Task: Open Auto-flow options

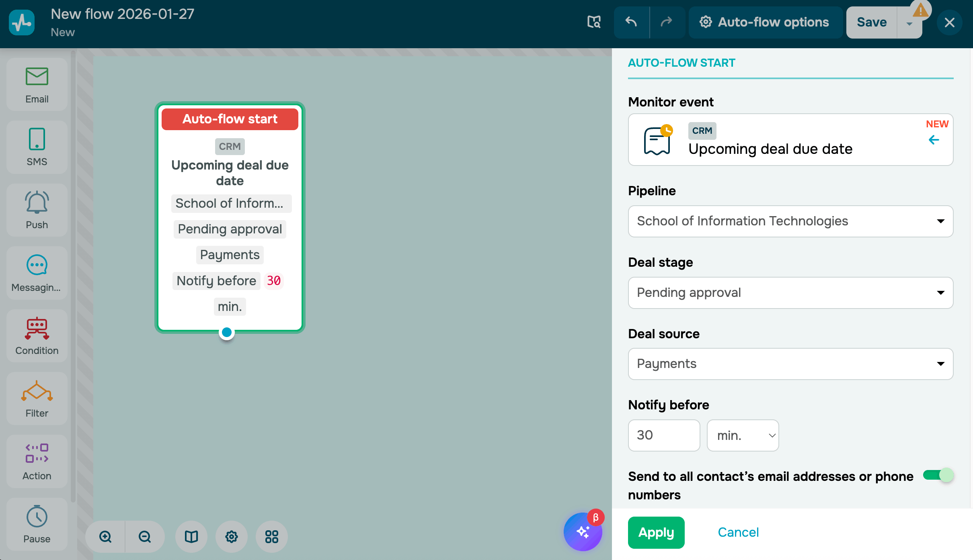Action: click(766, 22)
